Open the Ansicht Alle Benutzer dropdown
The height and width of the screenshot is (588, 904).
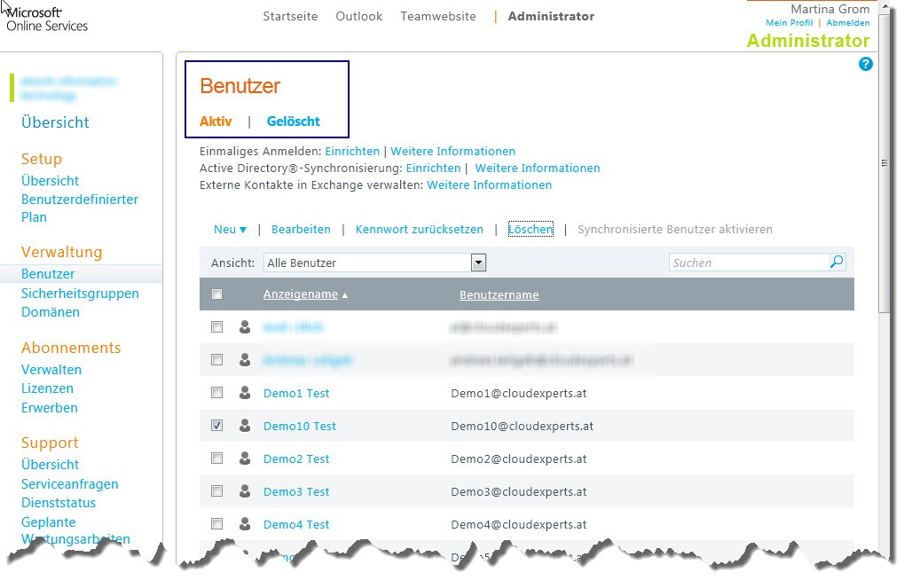tap(478, 263)
